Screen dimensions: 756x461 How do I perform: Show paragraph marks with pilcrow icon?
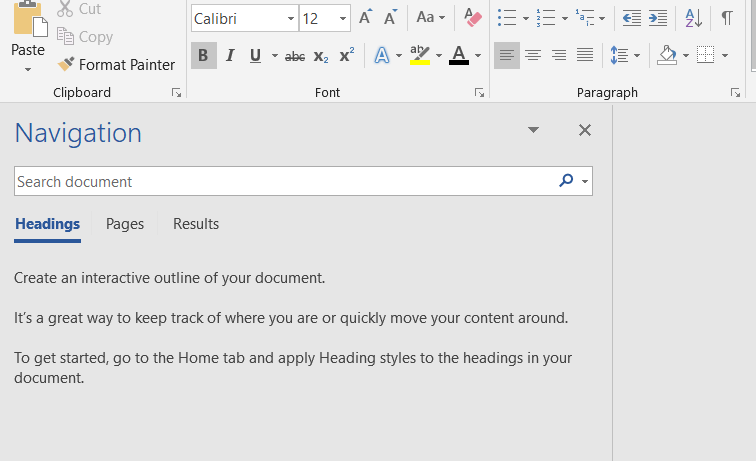tap(727, 18)
